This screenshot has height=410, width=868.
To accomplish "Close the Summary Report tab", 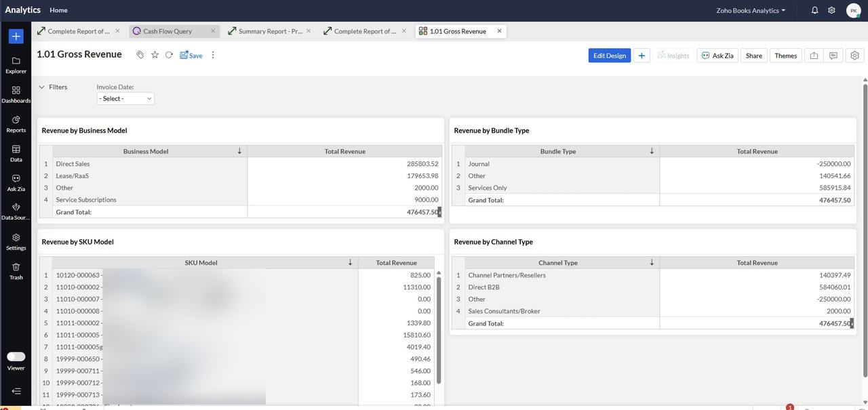I will pyautogui.click(x=309, y=31).
